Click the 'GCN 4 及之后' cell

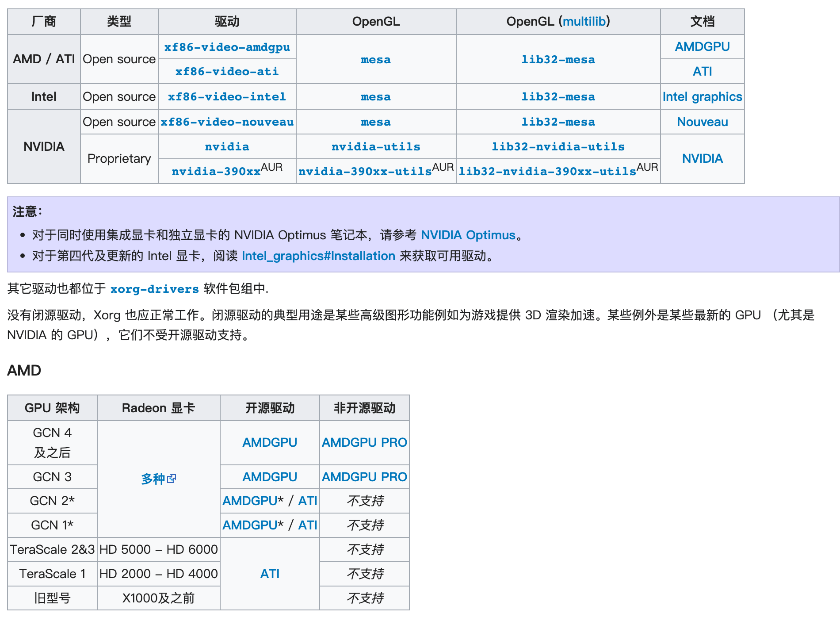pyautogui.click(x=52, y=442)
